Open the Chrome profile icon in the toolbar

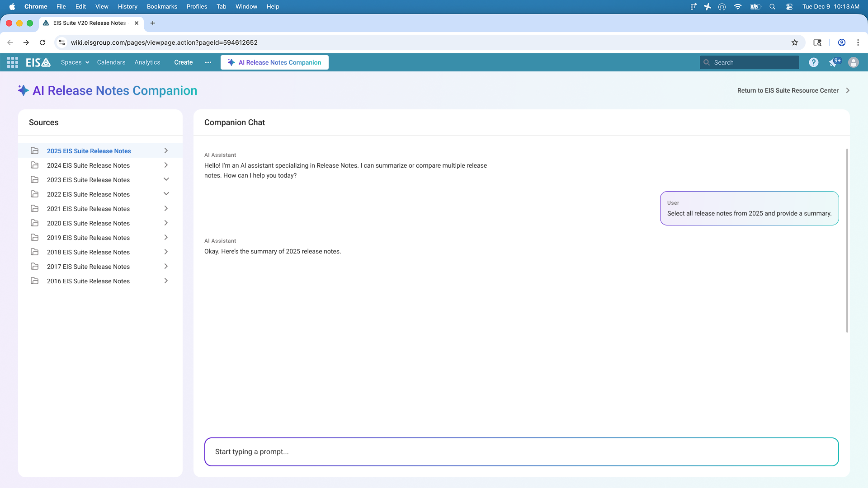pos(841,42)
